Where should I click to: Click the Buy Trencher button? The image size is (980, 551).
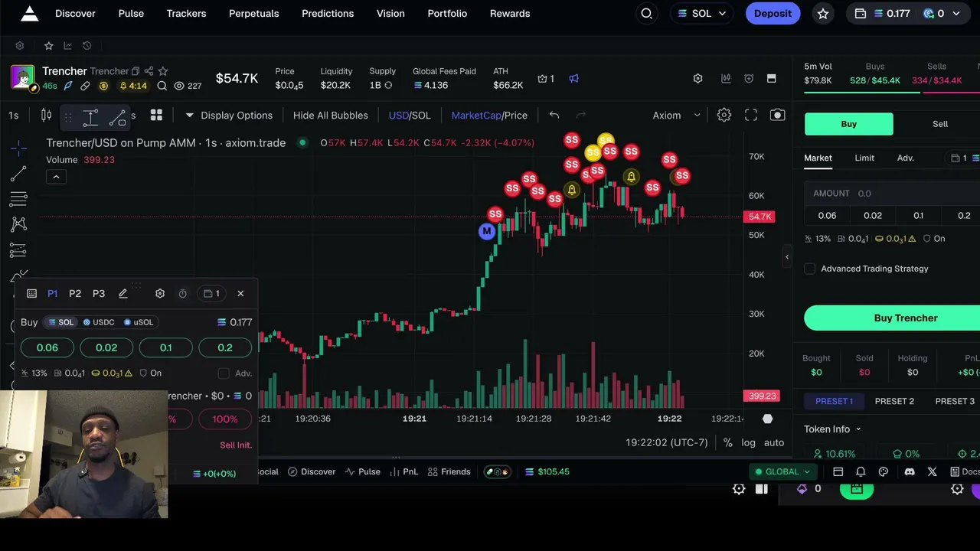click(892, 318)
